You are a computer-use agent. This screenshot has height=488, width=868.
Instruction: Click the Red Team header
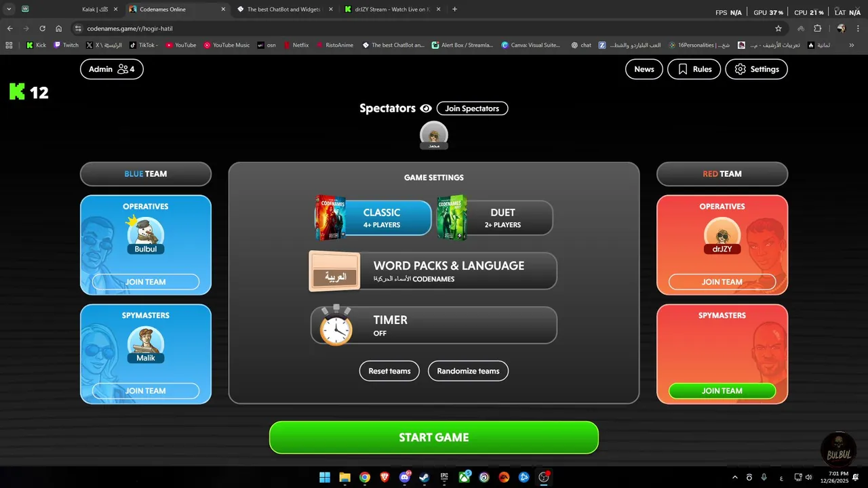click(722, 174)
